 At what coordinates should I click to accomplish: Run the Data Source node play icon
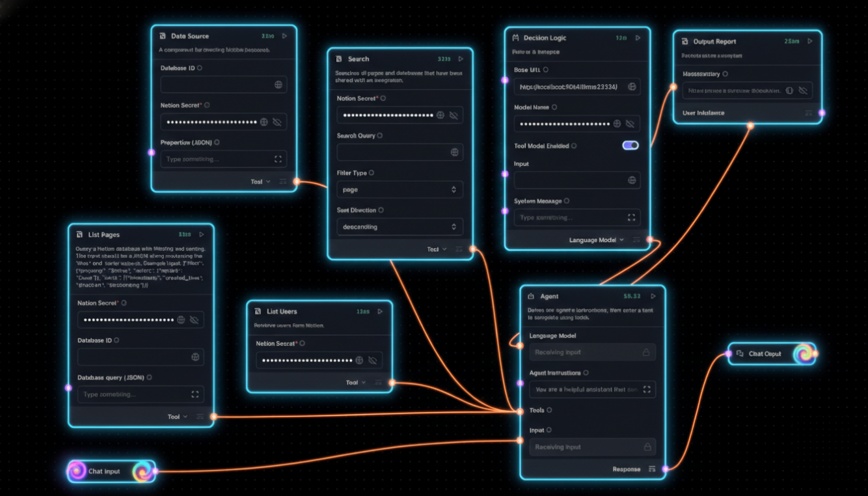285,36
